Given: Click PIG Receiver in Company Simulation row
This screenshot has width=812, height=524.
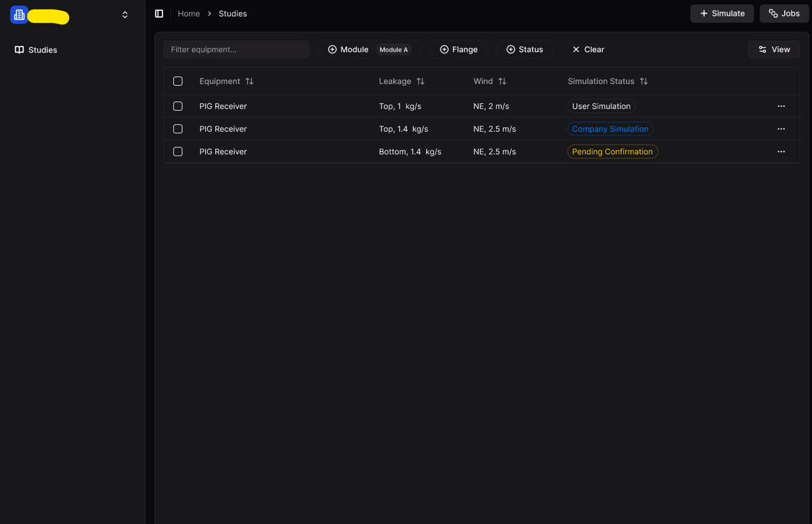Looking at the screenshot, I should [x=223, y=128].
